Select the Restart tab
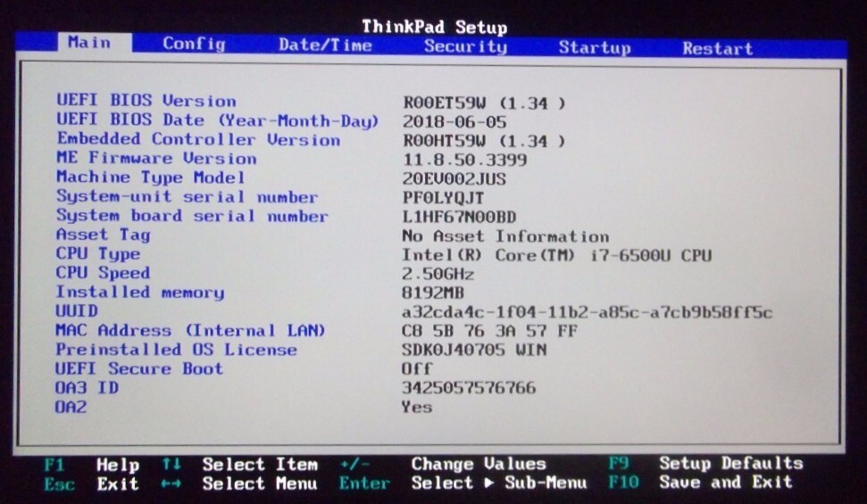 [x=717, y=49]
